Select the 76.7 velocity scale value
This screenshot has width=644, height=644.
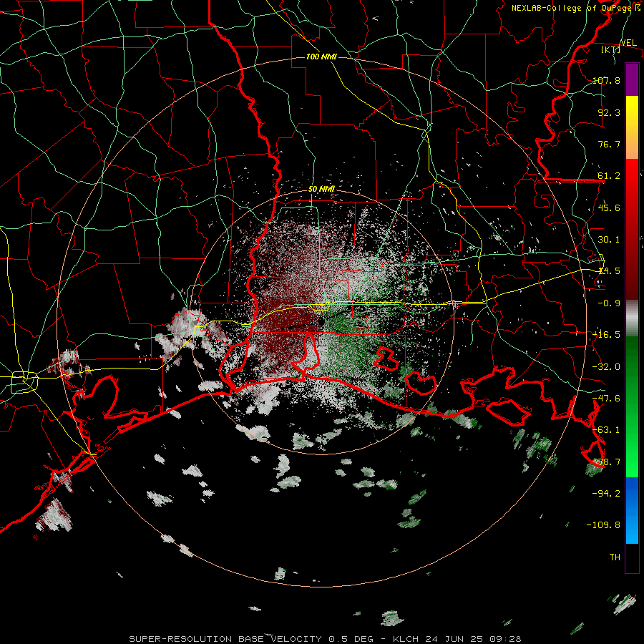(x=609, y=144)
